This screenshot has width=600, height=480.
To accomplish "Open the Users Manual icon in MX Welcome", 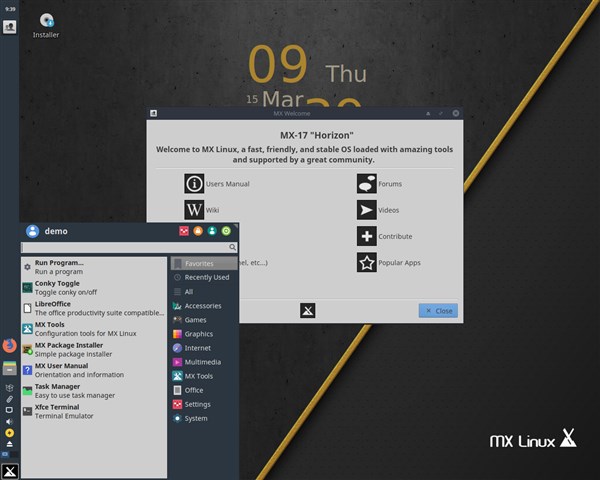I will click(194, 184).
